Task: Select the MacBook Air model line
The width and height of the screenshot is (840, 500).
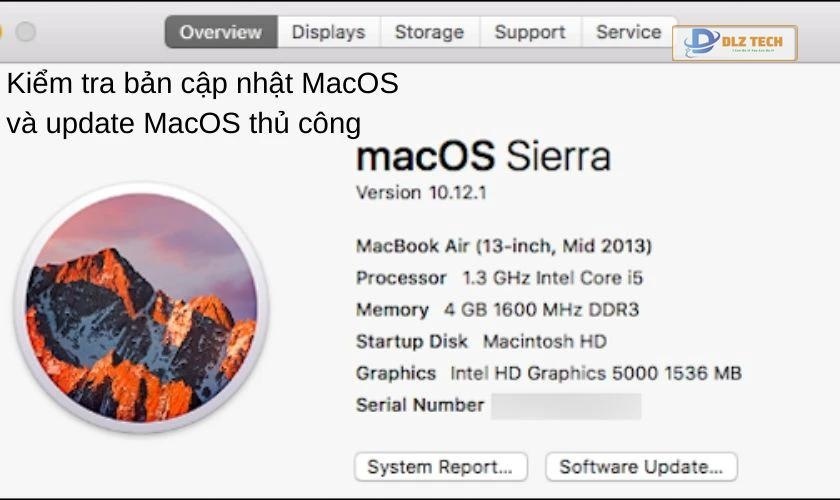Action: click(x=504, y=246)
